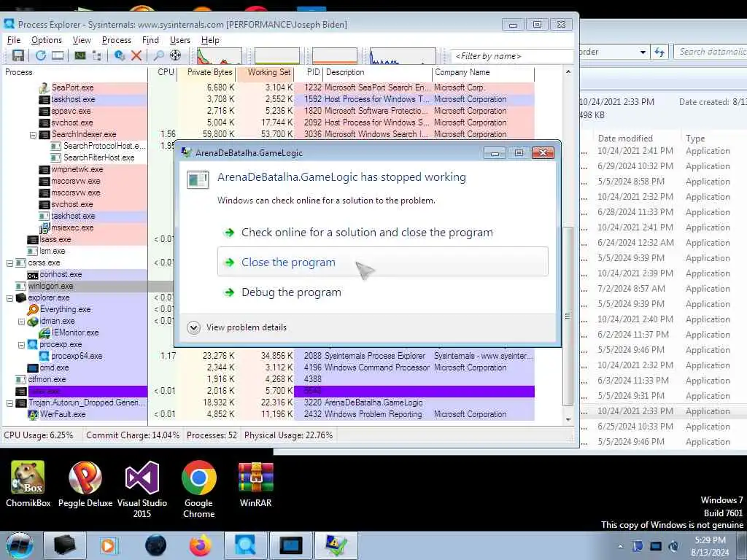This screenshot has height=560, width=747.
Task: Click the Save toolbar icon in Process Explorer
Action: [18, 55]
